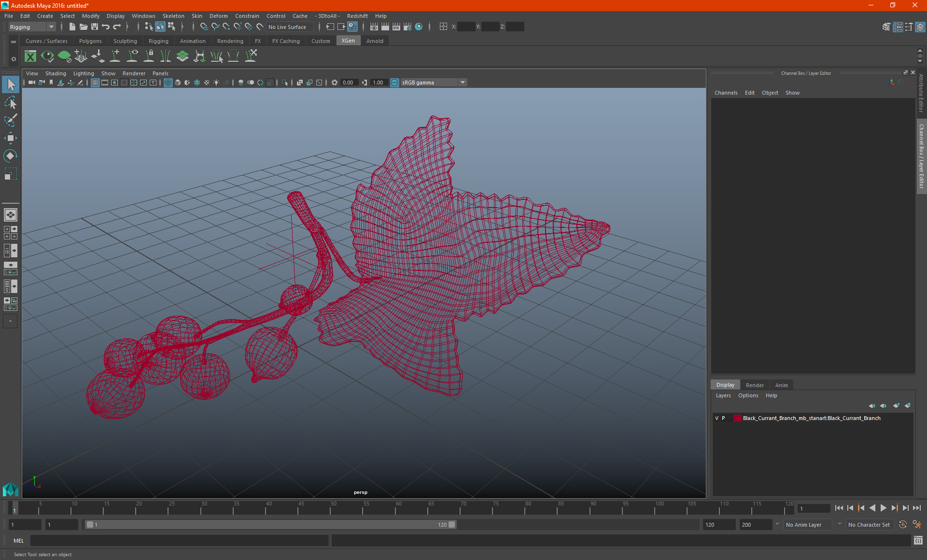Image resolution: width=927 pixels, height=560 pixels.
Task: Click the Redo arrow icon
Action: 117,27
